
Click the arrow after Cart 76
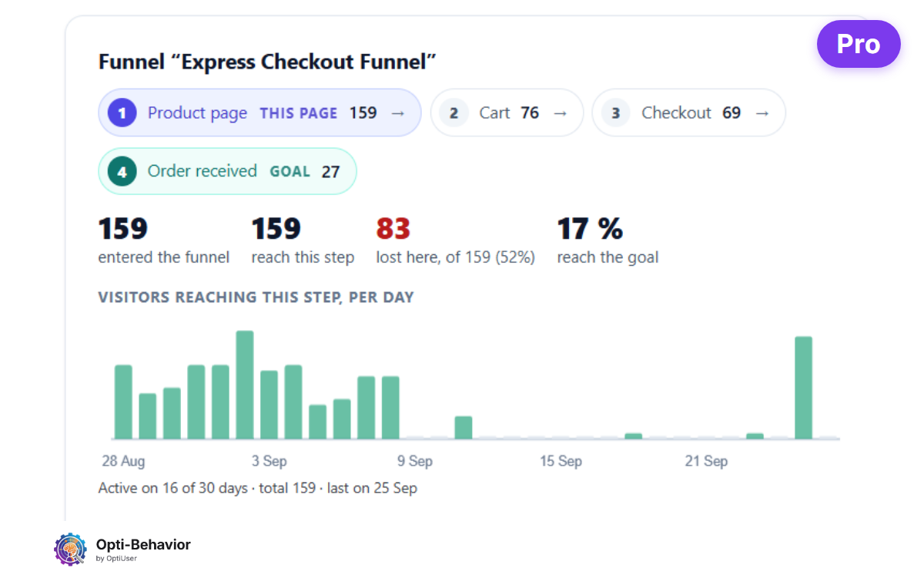[x=561, y=113]
